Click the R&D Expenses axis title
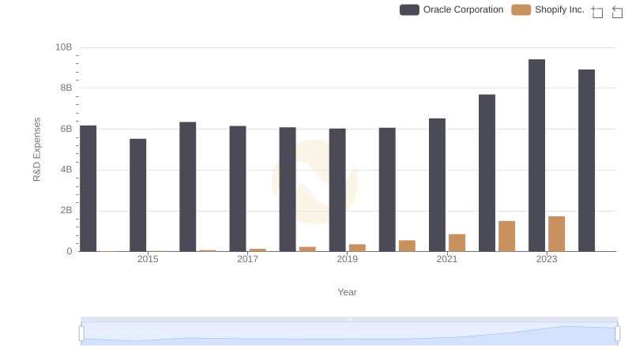632x364 pixels. click(x=36, y=149)
